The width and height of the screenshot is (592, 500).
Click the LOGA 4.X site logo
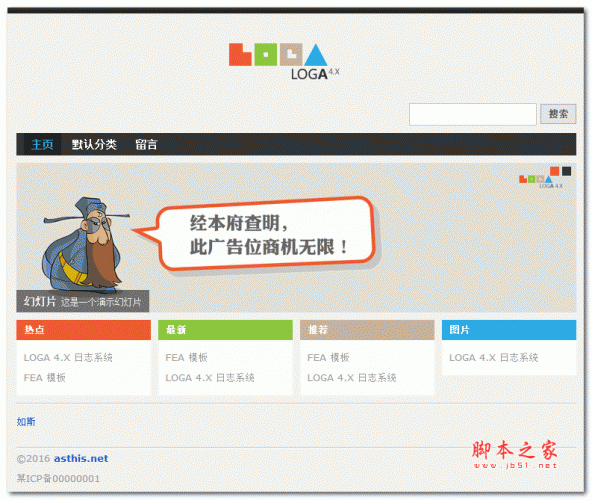click(x=284, y=61)
